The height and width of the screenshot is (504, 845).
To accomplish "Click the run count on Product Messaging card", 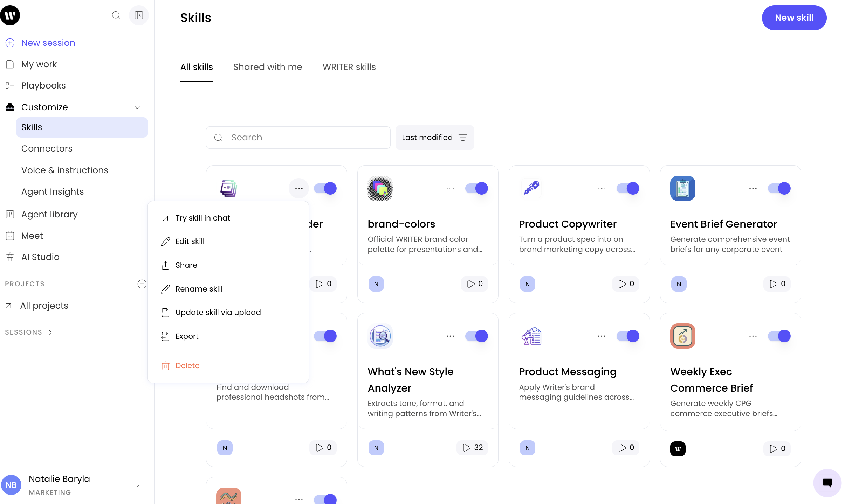I will coord(626,448).
